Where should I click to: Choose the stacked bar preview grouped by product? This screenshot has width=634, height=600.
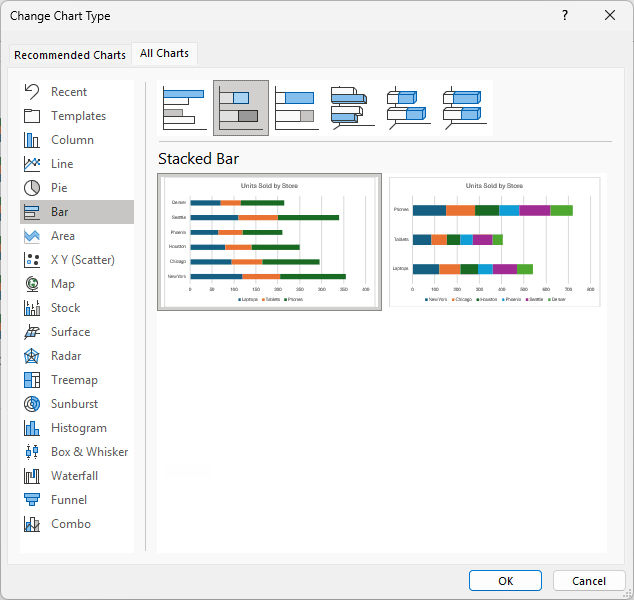pos(495,242)
